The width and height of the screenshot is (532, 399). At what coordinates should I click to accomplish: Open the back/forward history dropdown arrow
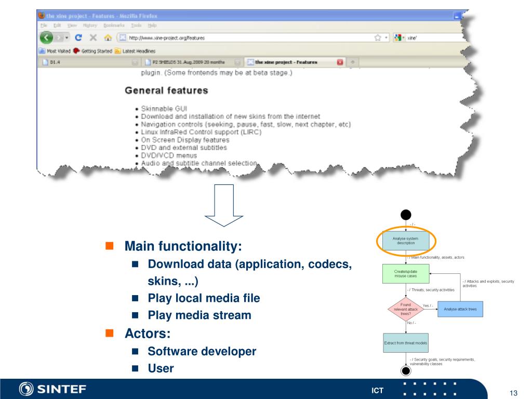(x=67, y=37)
